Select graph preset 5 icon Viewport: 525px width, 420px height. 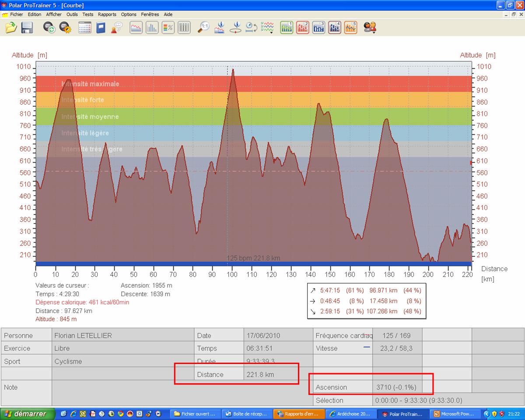pos(350,28)
